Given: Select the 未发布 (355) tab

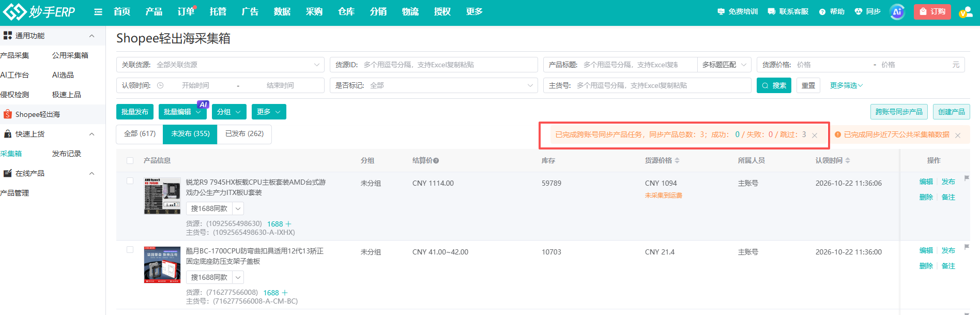Looking at the screenshot, I should click(x=190, y=134).
